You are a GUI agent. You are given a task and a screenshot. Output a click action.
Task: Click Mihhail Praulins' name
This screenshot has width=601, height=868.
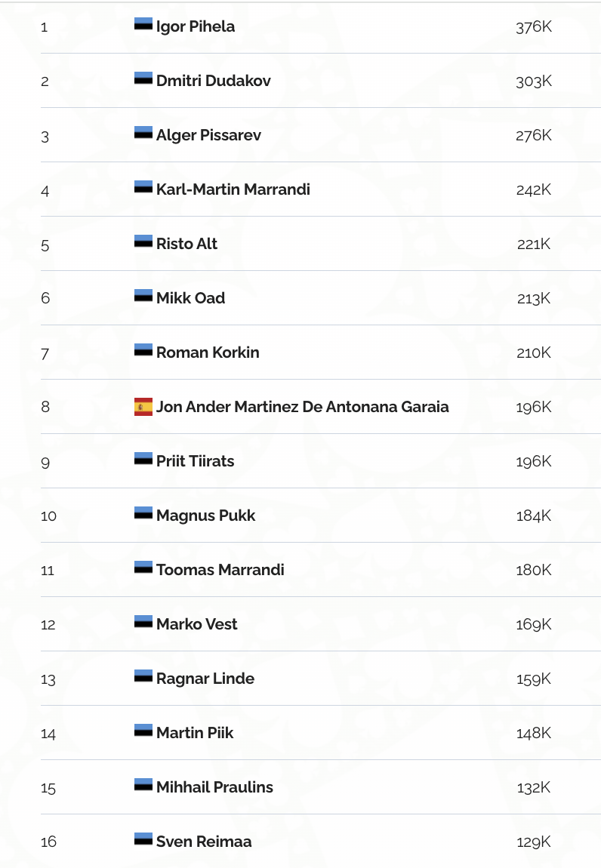coord(214,787)
